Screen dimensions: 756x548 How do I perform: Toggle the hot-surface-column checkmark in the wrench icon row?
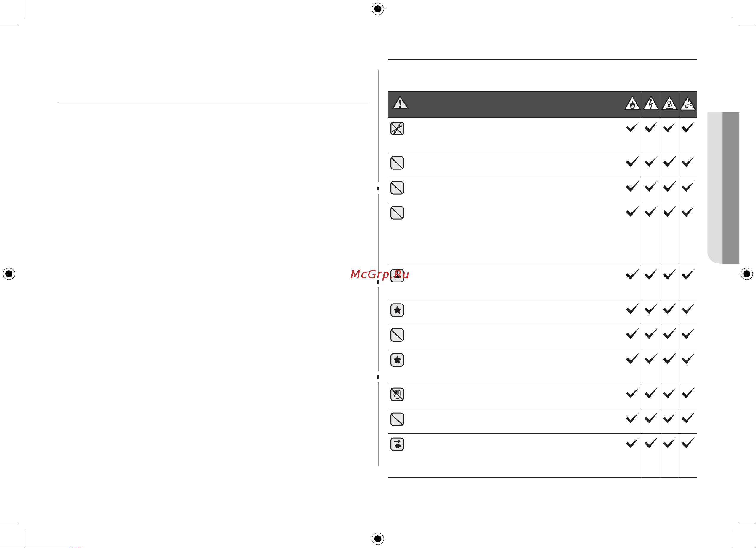pos(669,127)
